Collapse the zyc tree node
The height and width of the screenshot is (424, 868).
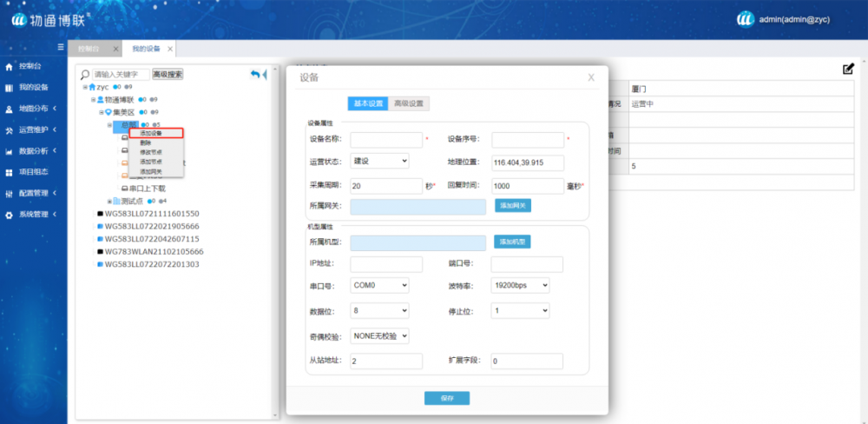[85, 87]
